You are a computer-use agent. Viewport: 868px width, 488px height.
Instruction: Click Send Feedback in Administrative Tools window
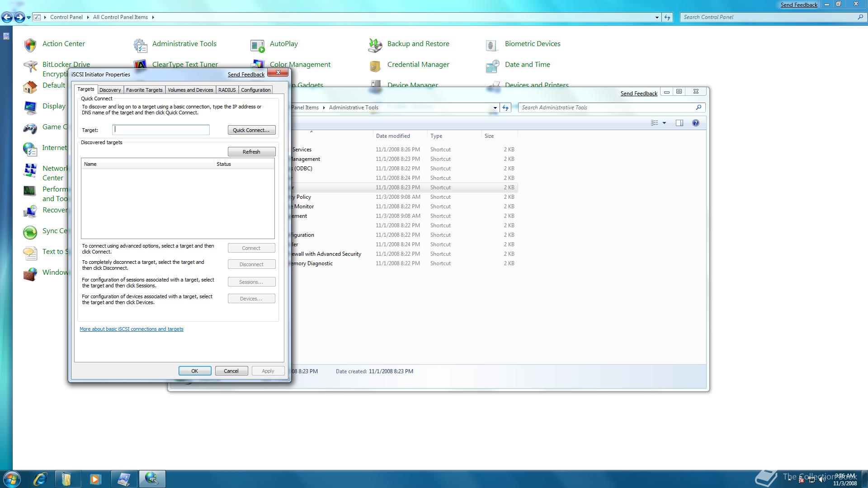click(x=639, y=94)
